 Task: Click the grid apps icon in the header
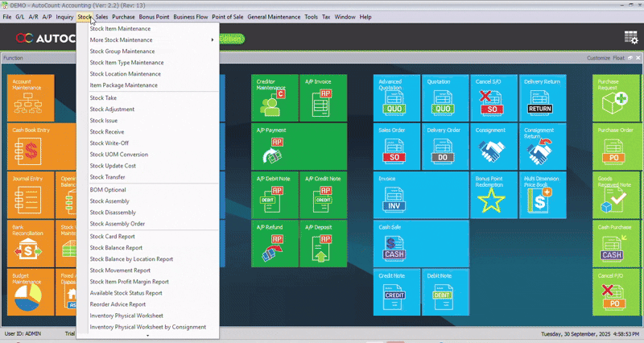(x=630, y=37)
